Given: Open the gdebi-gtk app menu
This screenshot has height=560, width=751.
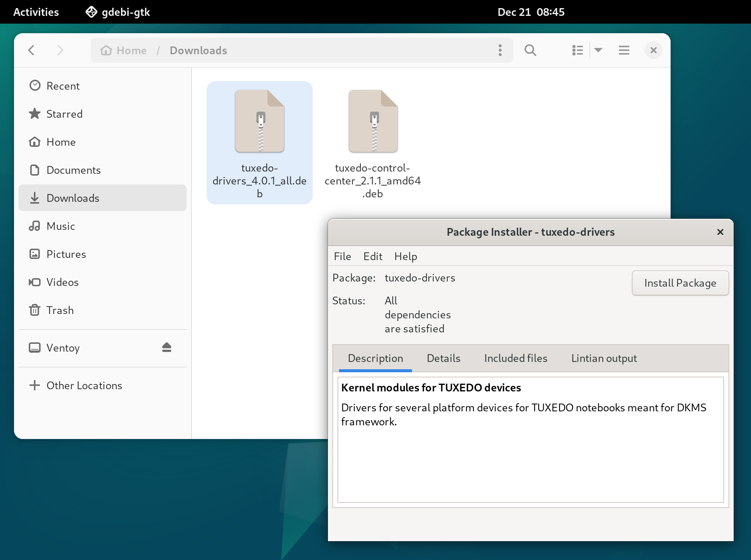Looking at the screenshot, I should [118, 12].
